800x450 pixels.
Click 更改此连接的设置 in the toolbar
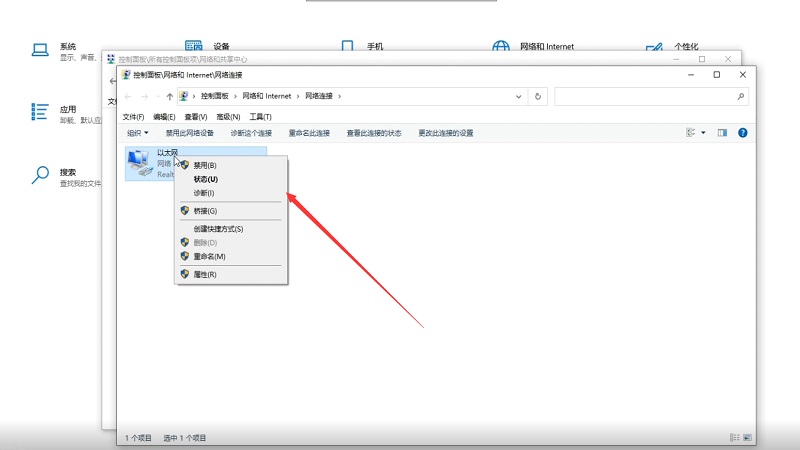pyautogui.click(x=446, y=133)
